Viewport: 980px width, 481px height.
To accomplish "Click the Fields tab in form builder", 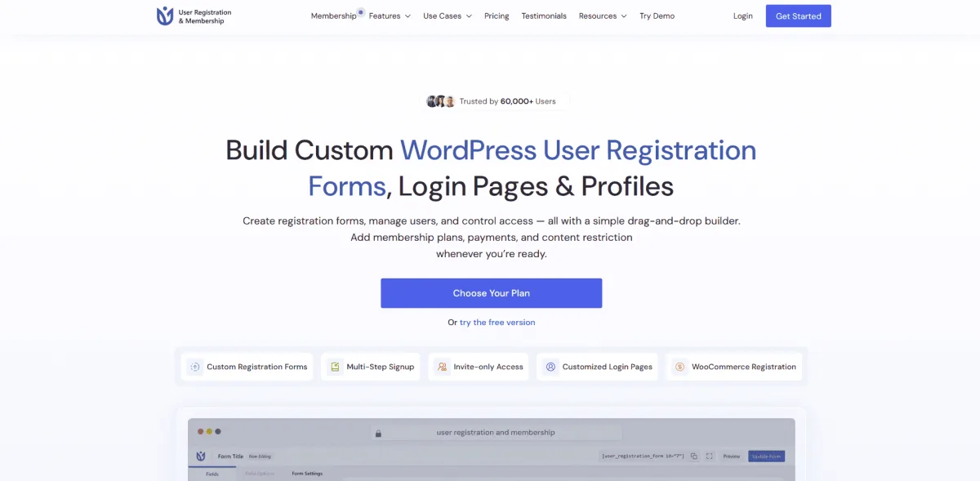I will [212, 474].
